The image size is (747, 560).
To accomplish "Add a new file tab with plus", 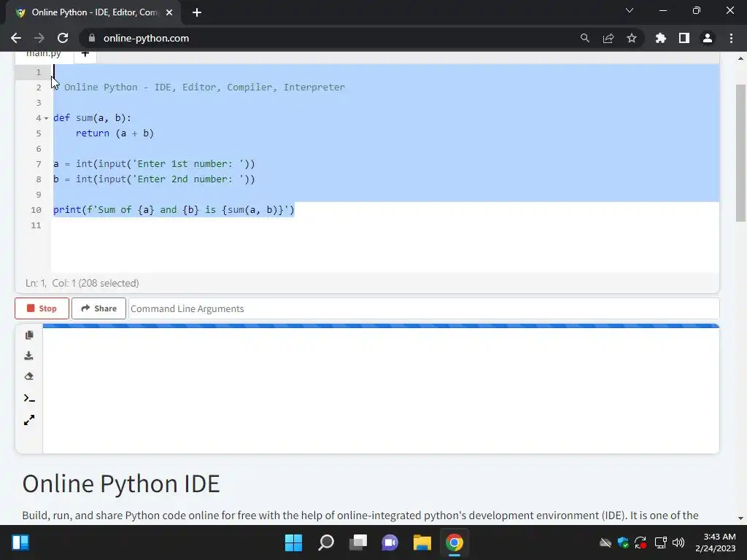I will (85, 54).
